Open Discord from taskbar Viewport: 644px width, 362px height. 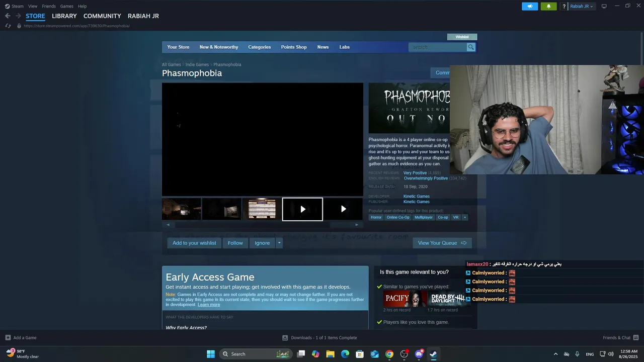(x=419, y=354)
